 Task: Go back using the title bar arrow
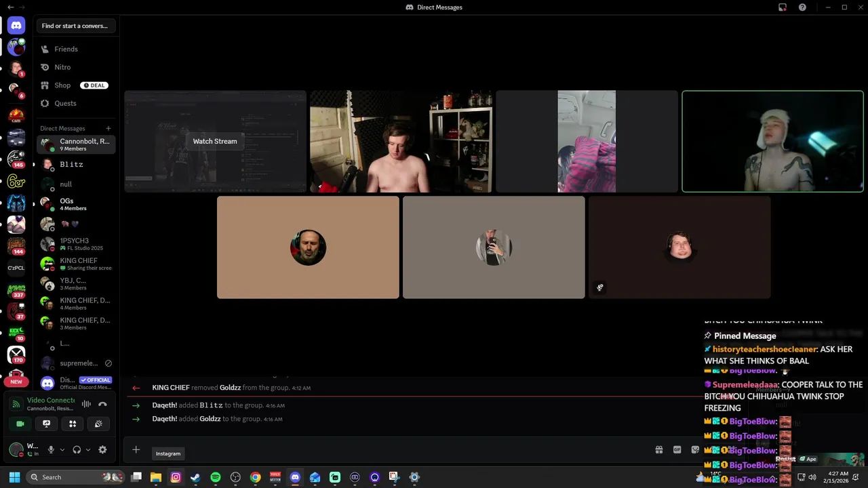(x=10, y=7)
